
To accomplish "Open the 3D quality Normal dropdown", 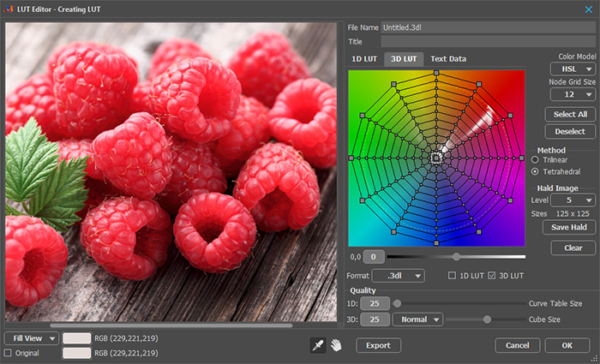I will point(418,319).
